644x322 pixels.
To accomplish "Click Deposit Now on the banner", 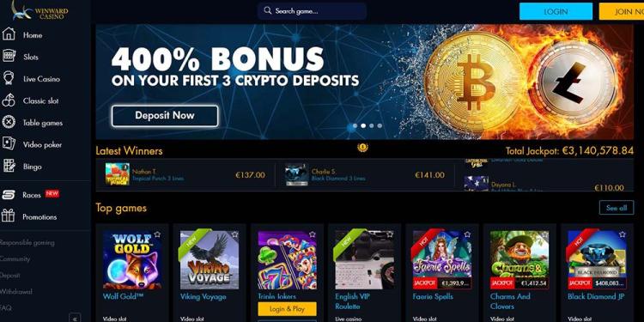I will click(x=165, y=115).
